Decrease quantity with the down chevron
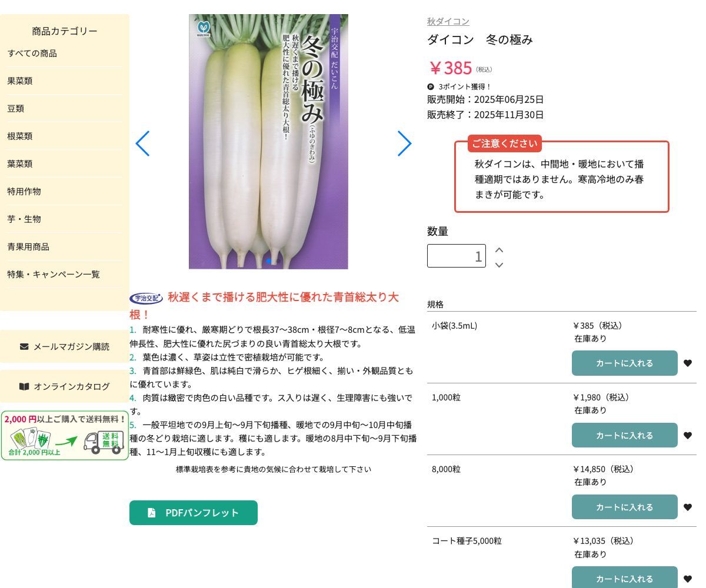The width and height of the screenshot is (706, 588). tap(499, 265)
